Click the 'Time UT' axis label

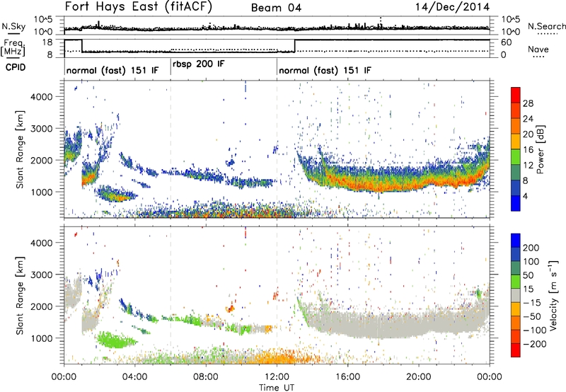pyautogui.click(x=277, y=388)
